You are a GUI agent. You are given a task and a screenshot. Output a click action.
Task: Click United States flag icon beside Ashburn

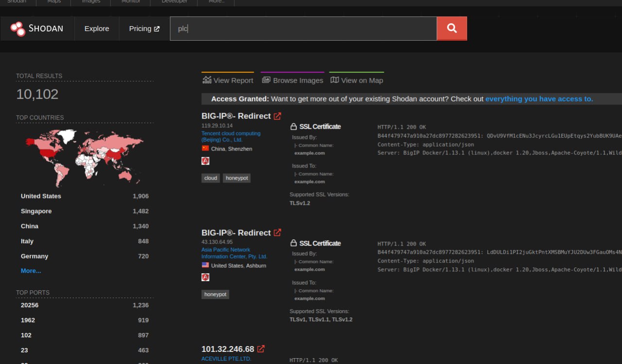pyautogui.click(x=205, y=265)
